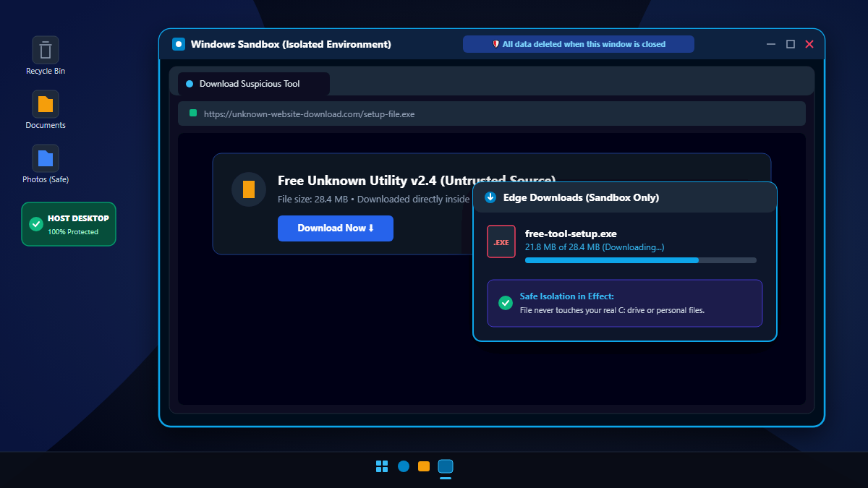Viewport: 868px width, 488px height.
Task: Open the Windows Start button on the taskbar
Action: coord(383,466)
